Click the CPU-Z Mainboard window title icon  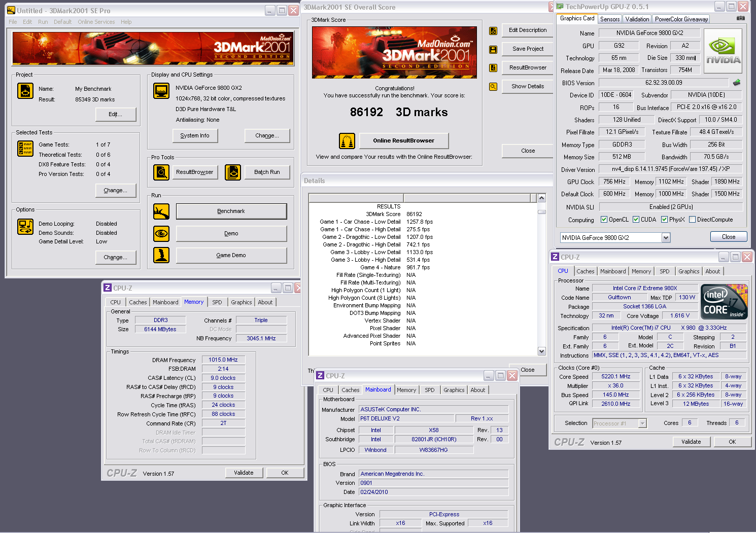click(x=320, y=375)
